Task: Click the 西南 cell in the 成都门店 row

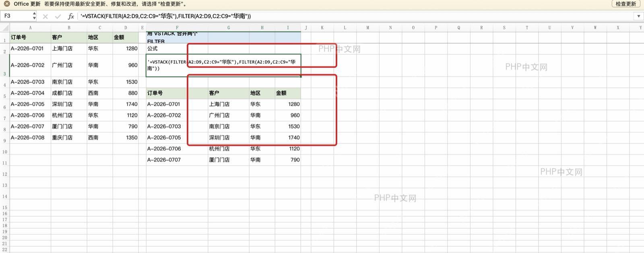Action: click(x=100, y=93)
